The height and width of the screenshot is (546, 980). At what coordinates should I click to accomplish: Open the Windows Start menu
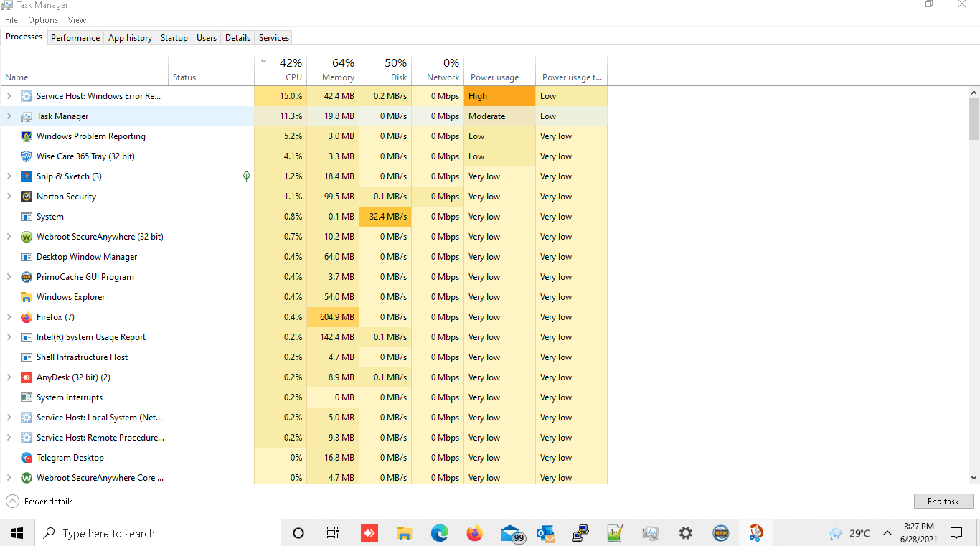click(x=17, y=533)
